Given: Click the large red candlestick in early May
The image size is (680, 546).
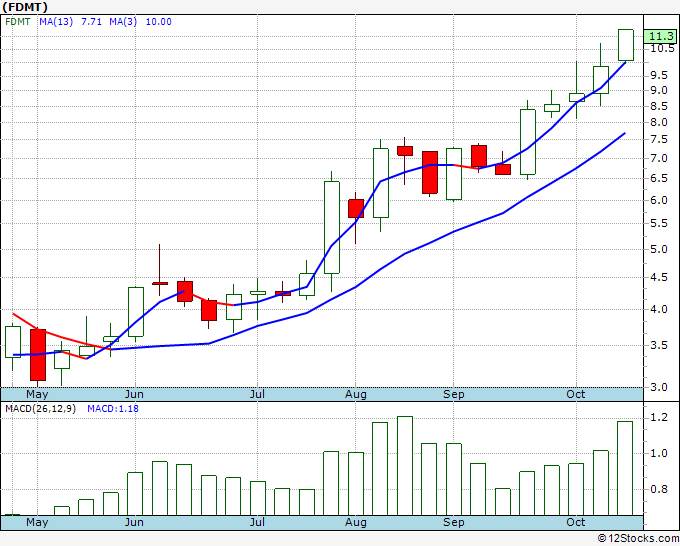Looking at the screenshot, I should [38, 355].
